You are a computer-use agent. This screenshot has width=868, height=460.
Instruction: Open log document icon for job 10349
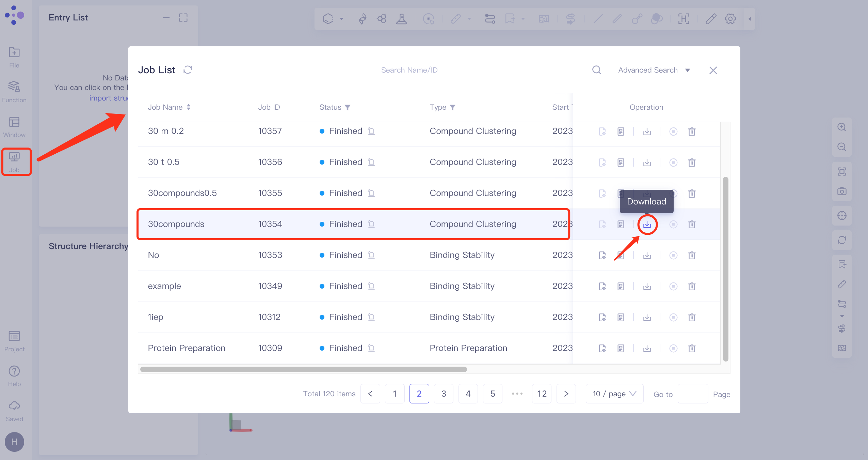tap(621, 286)
